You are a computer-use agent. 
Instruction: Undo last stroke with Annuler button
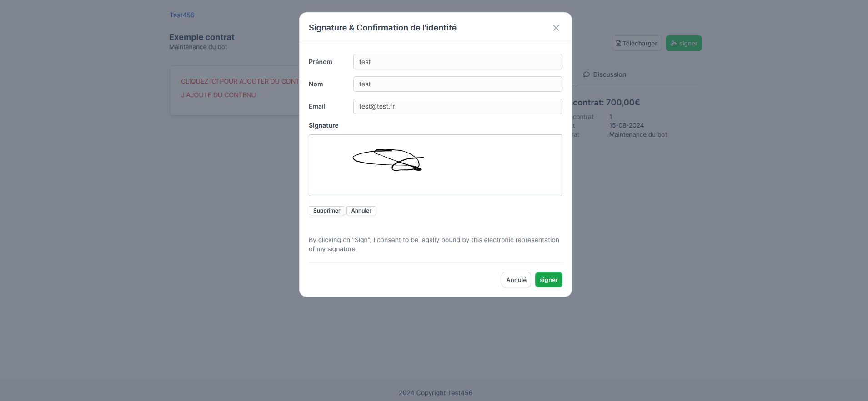pyautogui.click(x=361, y=211)
